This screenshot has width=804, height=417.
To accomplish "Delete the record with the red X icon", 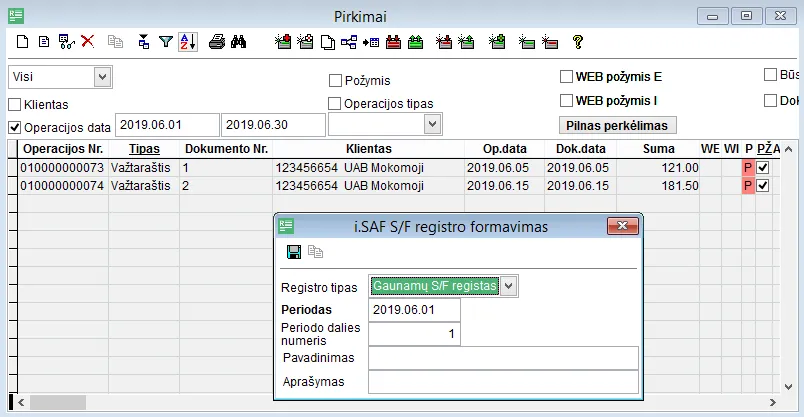I will click(88, 41).
